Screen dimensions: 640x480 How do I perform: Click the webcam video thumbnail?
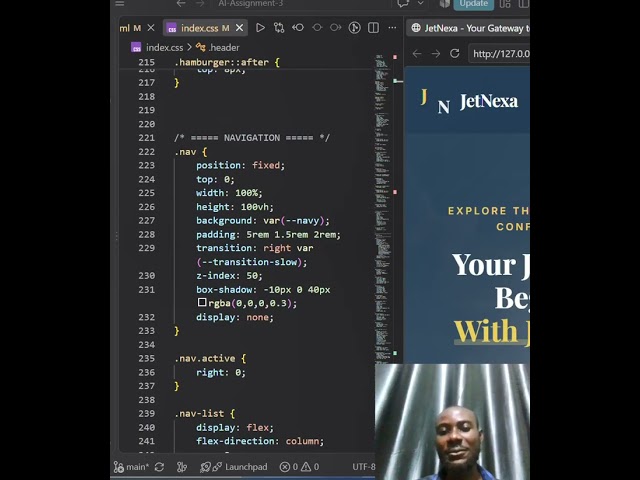[x=452, y=422]
